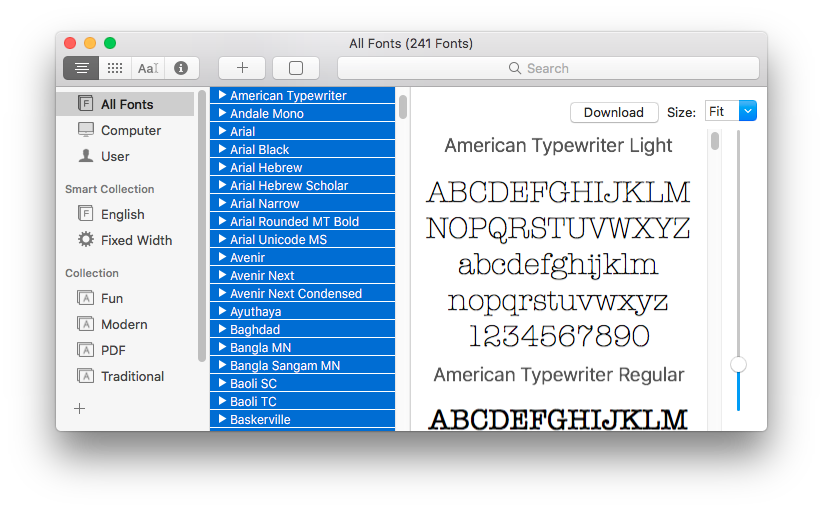Click the preview pane scrollbar
The width and height of the screenshot is (823, 511).
pyautogui.click(x=714, y=141)
